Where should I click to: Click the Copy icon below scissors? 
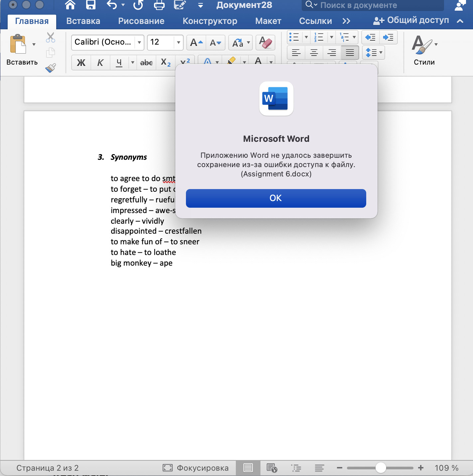tap(51, 52)
